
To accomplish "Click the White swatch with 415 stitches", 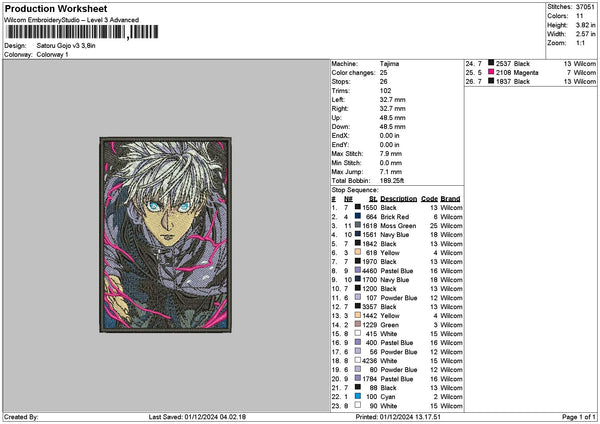I will [x=358, y=333].
